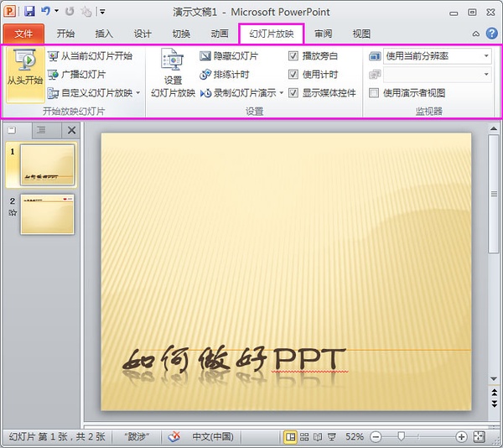Go to previous slide with double up arrow

pos(494,392)
